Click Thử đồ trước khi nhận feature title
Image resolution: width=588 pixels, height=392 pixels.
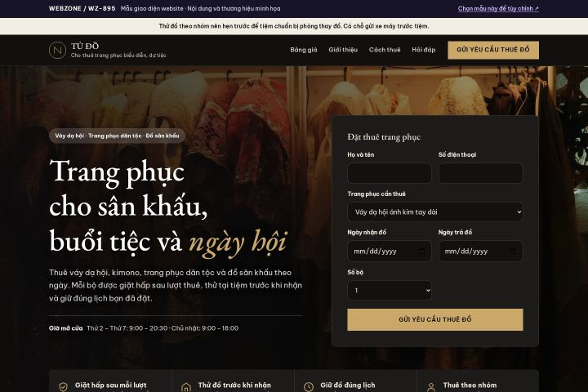click(x=234, y=385)
